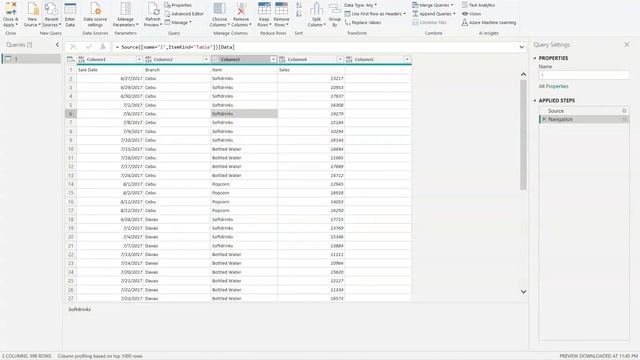Click the Remove Rows icon
640x360 pixels.
pos(281,9)
